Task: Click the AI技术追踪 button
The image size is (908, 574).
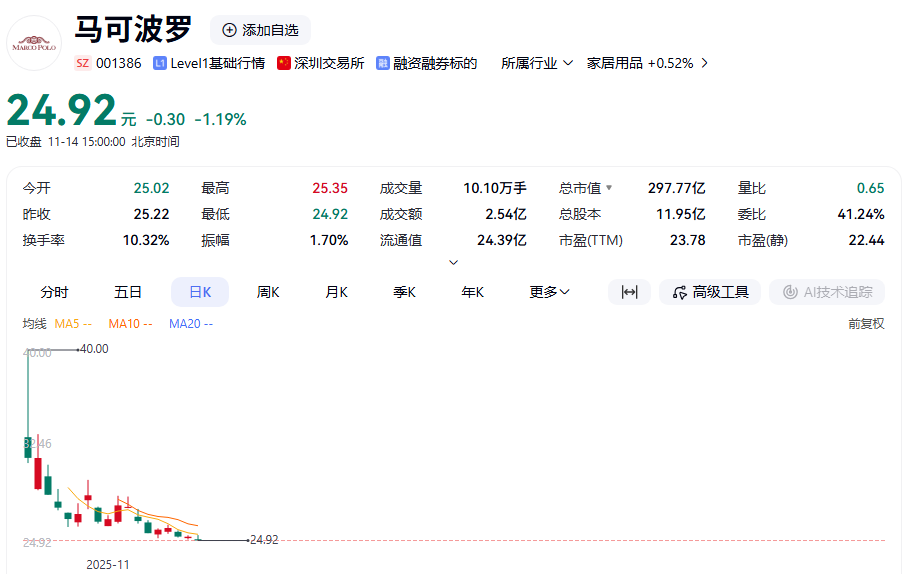Action: point(827,292)
